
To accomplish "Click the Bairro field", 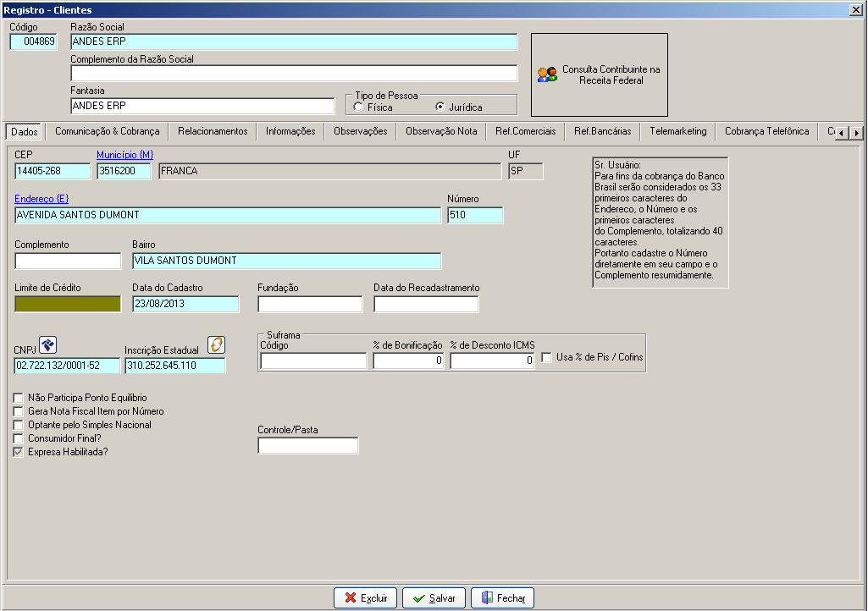I will point(287,261).
